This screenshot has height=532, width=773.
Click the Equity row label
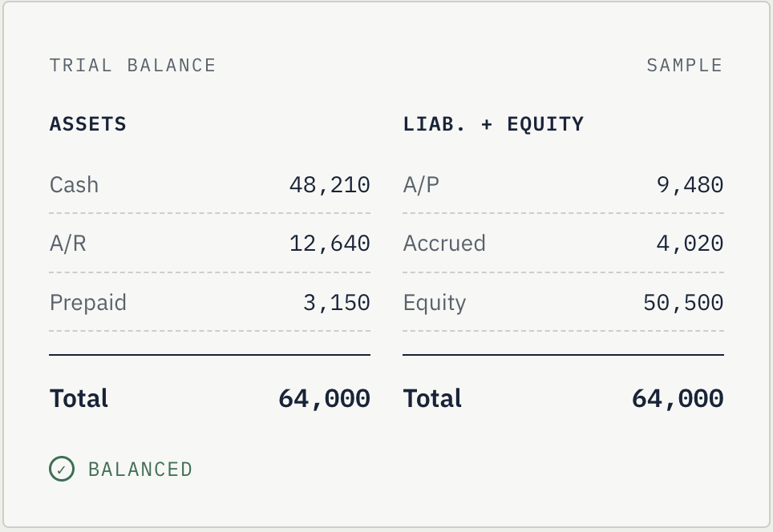tap(435, 303)
